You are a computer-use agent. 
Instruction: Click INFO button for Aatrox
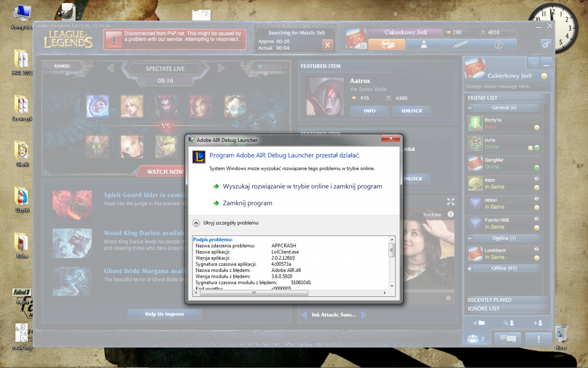click(x=369, y=111)
